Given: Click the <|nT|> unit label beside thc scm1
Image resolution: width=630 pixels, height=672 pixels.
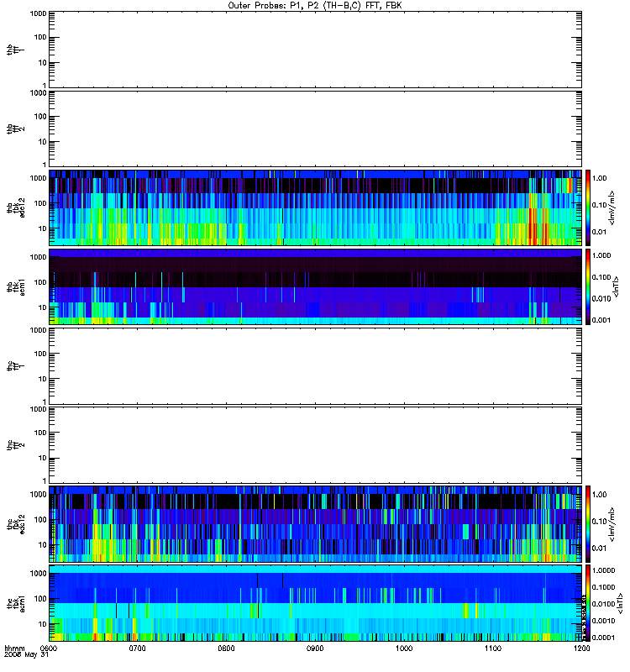Looking at the screenshot, I should coord(620,603).
